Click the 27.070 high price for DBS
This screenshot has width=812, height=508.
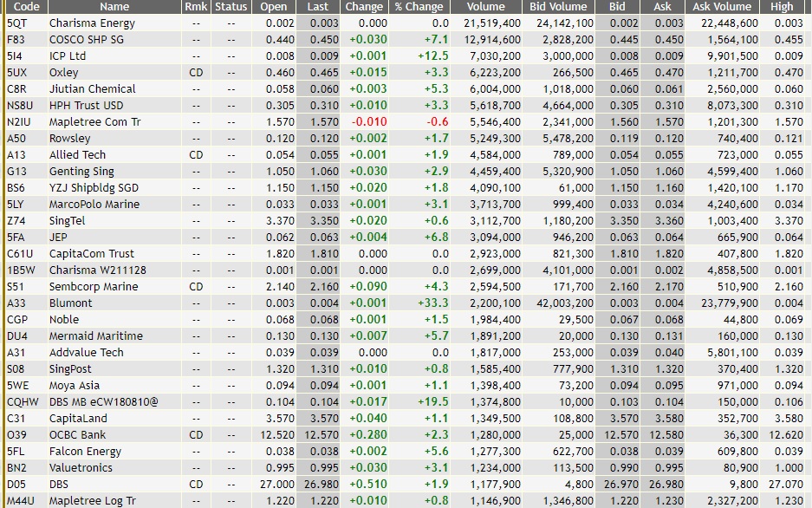(x=786, y=485)
